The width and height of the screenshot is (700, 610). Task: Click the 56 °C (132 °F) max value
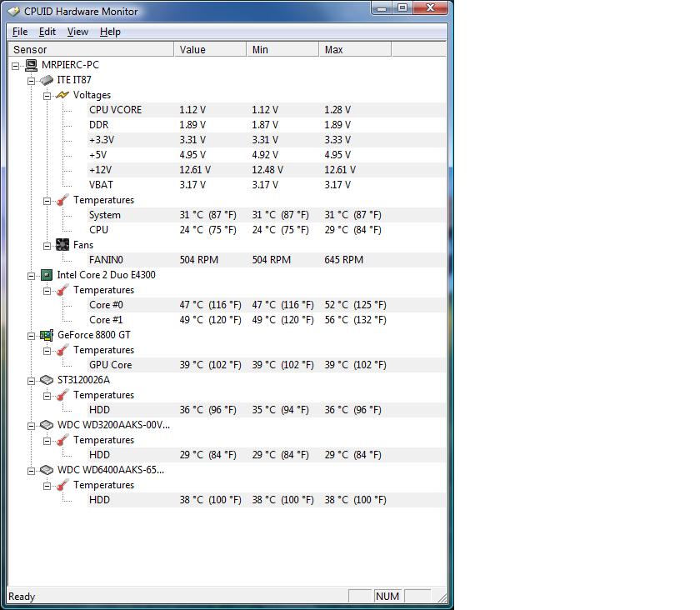pos(355,320)
